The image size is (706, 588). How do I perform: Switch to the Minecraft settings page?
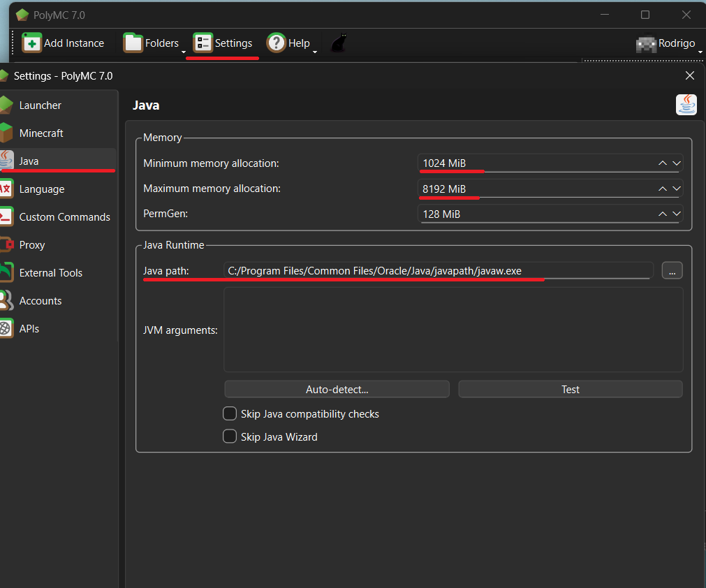[41, 133]
